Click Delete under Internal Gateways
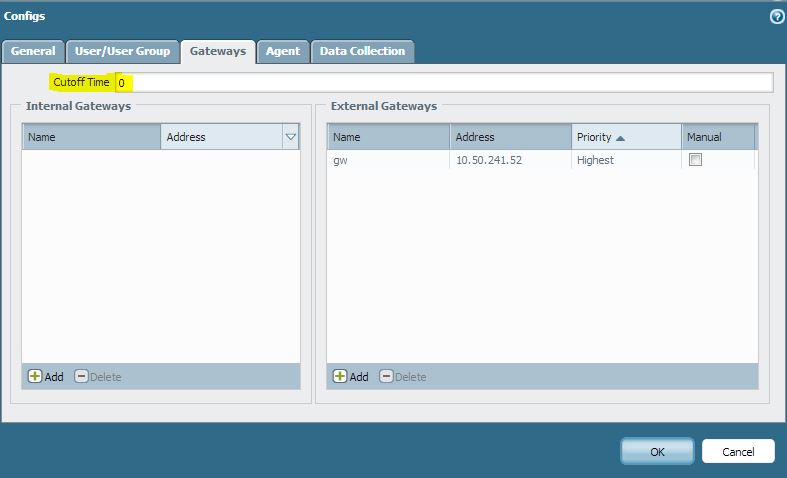 98,377
